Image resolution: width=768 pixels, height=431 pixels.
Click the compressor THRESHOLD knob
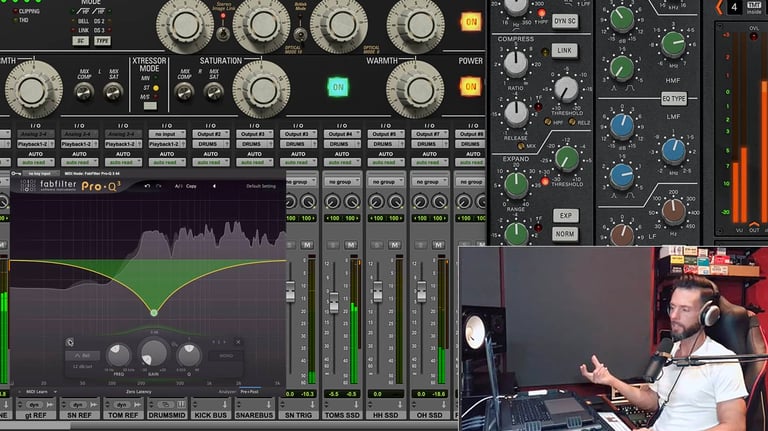[566, 90]
